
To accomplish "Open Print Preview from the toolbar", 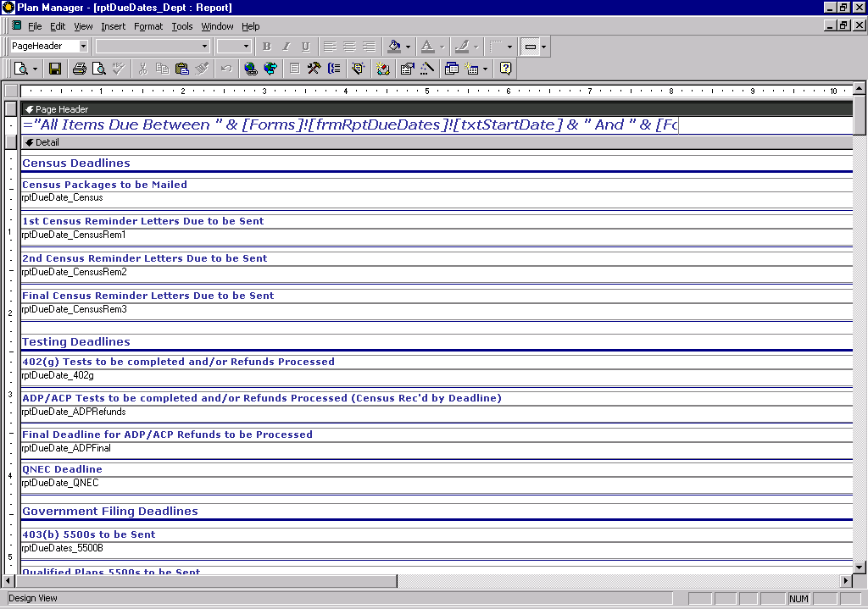I will click(x=99, y=69).
